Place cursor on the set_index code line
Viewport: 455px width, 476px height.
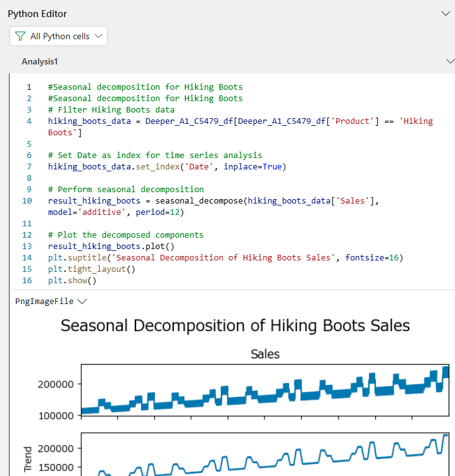[x=166, y=167]
